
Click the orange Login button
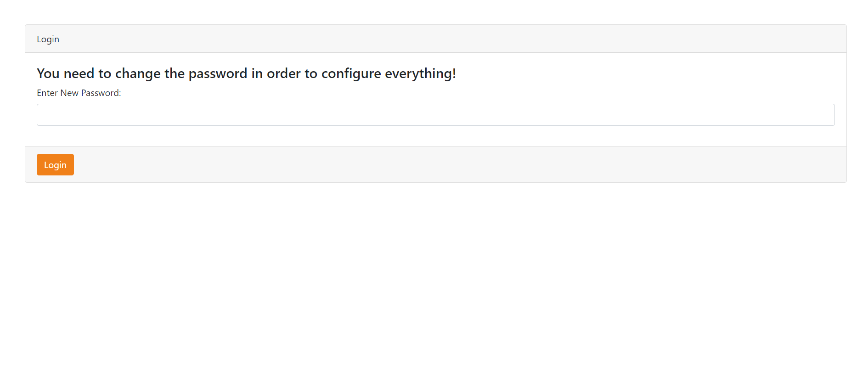coord(55,165)
